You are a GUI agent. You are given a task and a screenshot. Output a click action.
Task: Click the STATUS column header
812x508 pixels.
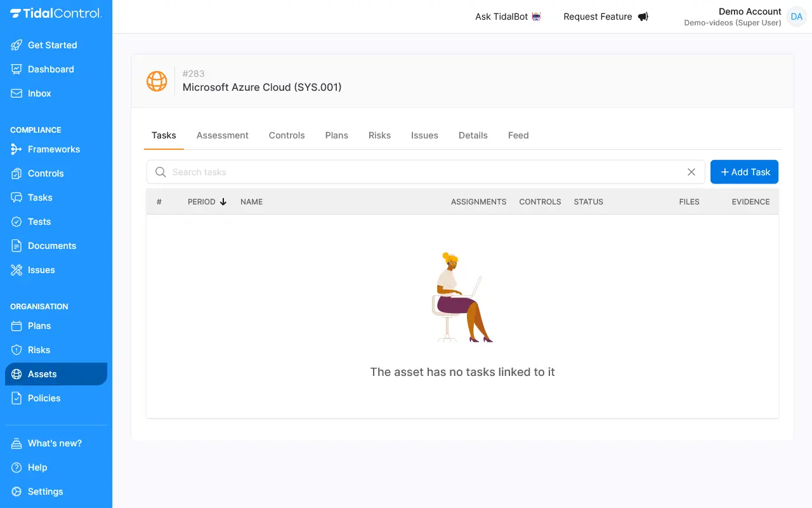[589, 202]
